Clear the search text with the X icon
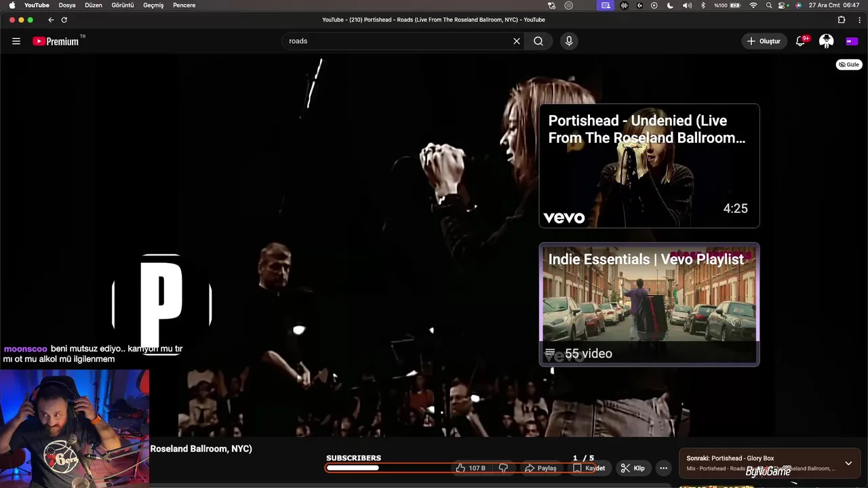This screenshot has height=488, width=868. click(517, 41)
